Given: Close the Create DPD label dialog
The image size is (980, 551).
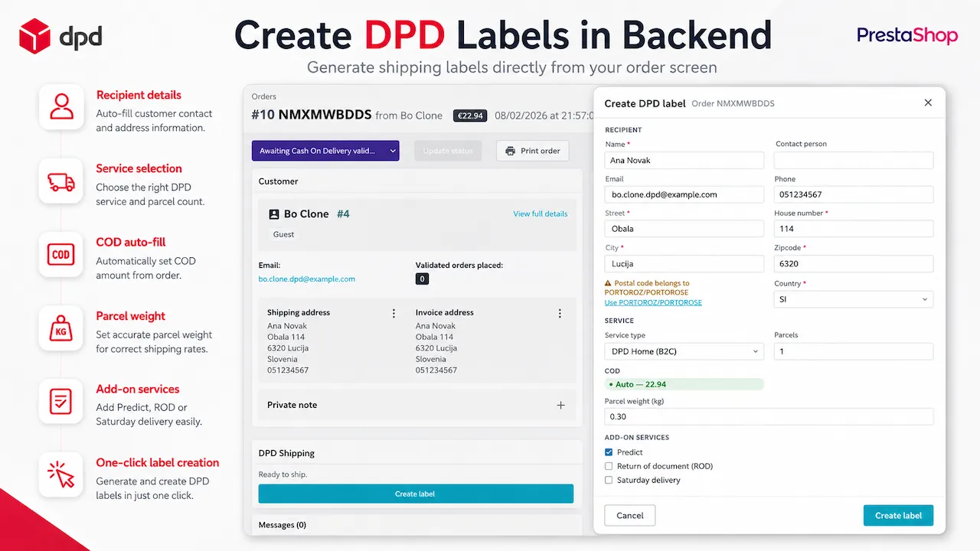Looking at the screenshot, I should coord(928,103).
